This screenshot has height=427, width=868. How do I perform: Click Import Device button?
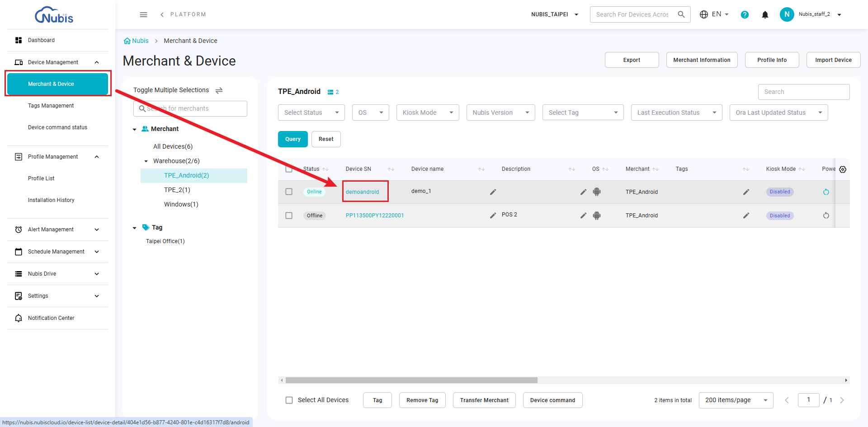[833, 60]
